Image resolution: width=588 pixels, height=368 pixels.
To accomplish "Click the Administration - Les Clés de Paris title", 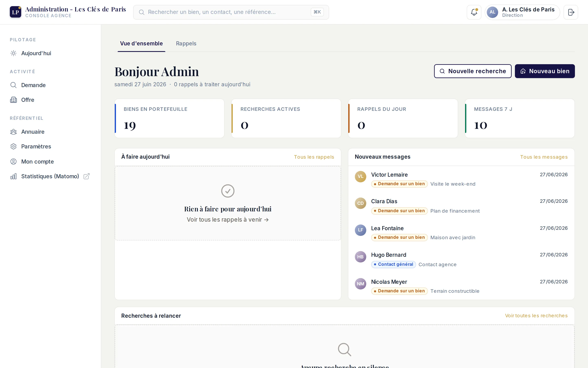I will (76, 9).
